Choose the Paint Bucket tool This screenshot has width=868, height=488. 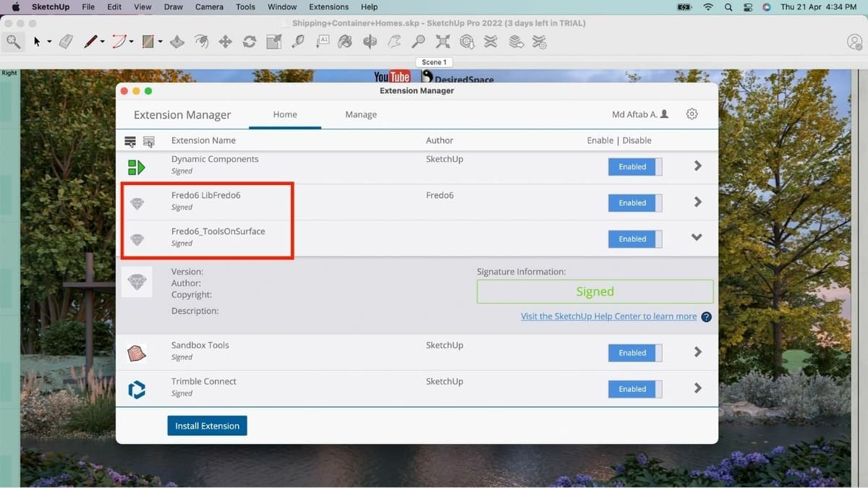pos(346,42)
